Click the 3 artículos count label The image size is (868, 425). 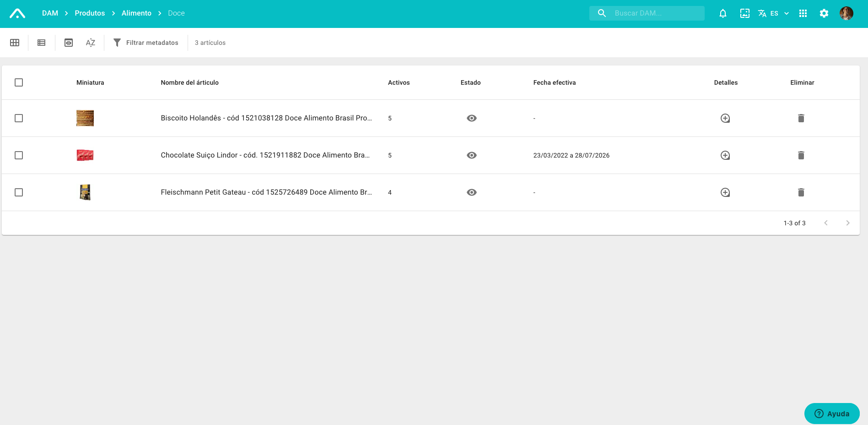pyautogui.click(x=210, y=43)
